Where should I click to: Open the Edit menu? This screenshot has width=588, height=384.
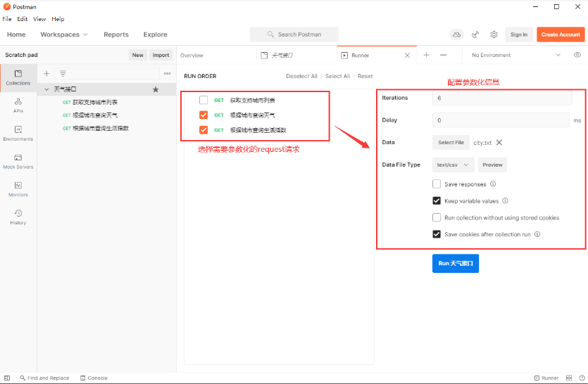click(x=22, y=19)
